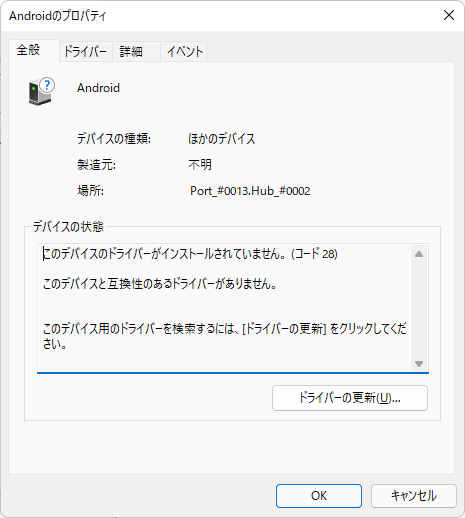Click the scroll down arrow in device status box

(x=419, y=363)
